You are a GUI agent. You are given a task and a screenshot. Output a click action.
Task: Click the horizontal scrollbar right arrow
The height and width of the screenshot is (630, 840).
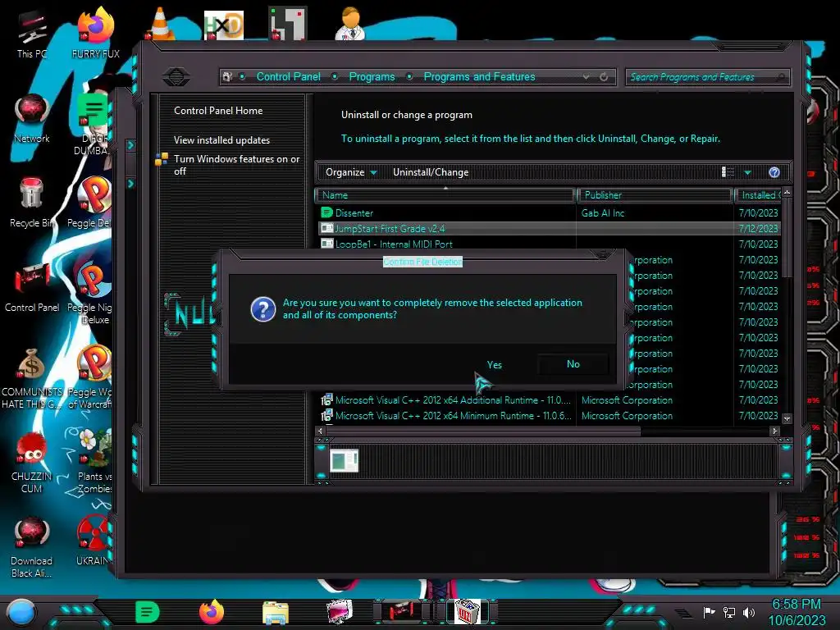pyautogui.click(x=774, y=431)
